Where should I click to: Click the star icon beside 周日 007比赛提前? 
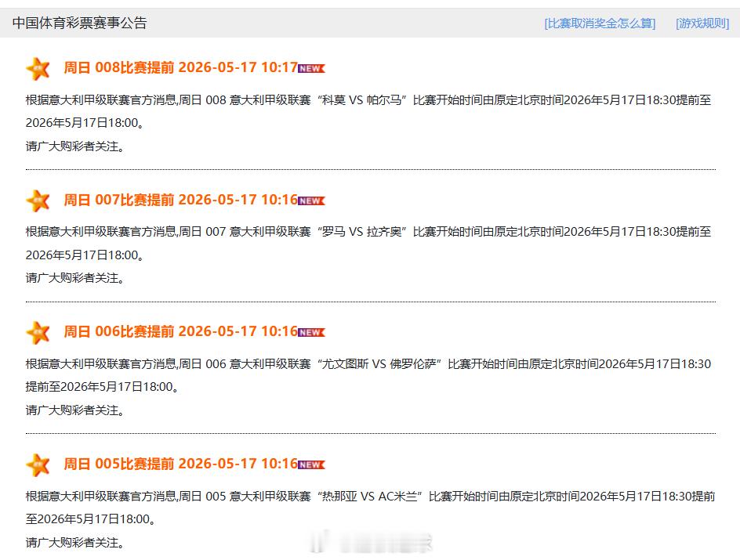(x=38, y=201)
